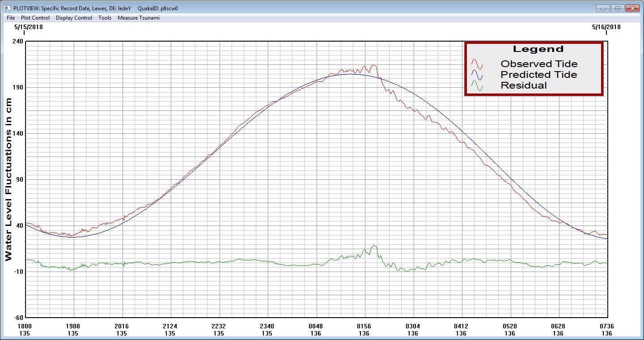
Task: Select the Predicted Tide legend label
Action: (x=539, y=75)
